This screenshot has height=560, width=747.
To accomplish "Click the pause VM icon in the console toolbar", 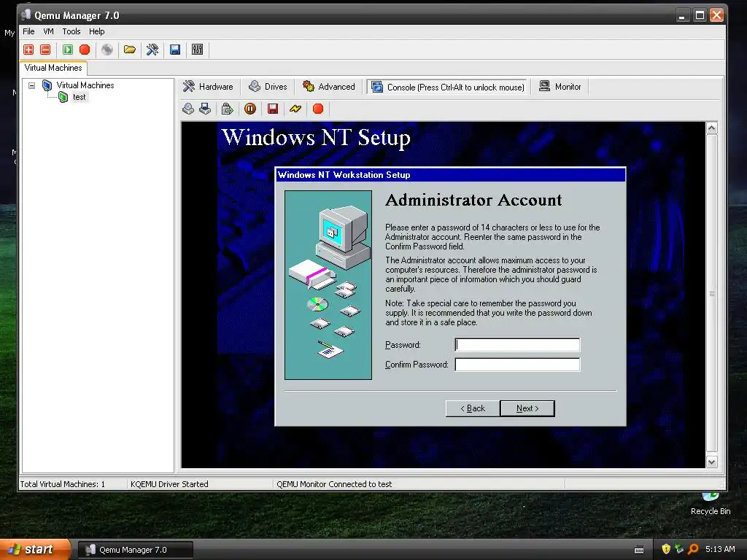I will tap(250, 109).
